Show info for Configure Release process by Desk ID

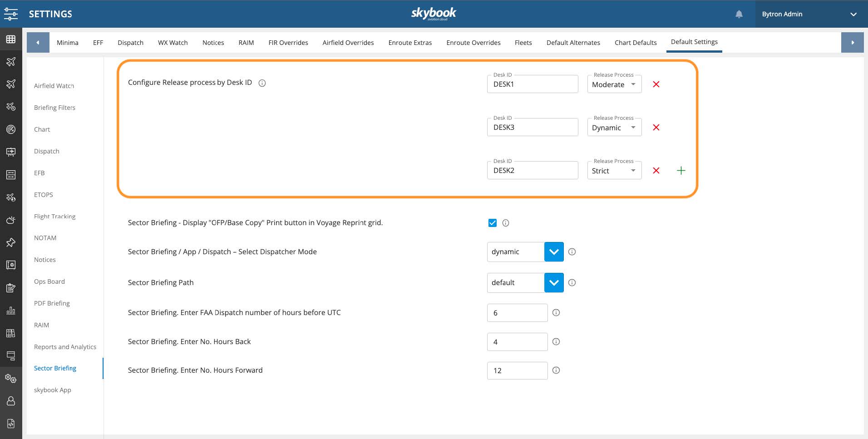[x=262, y=83]
